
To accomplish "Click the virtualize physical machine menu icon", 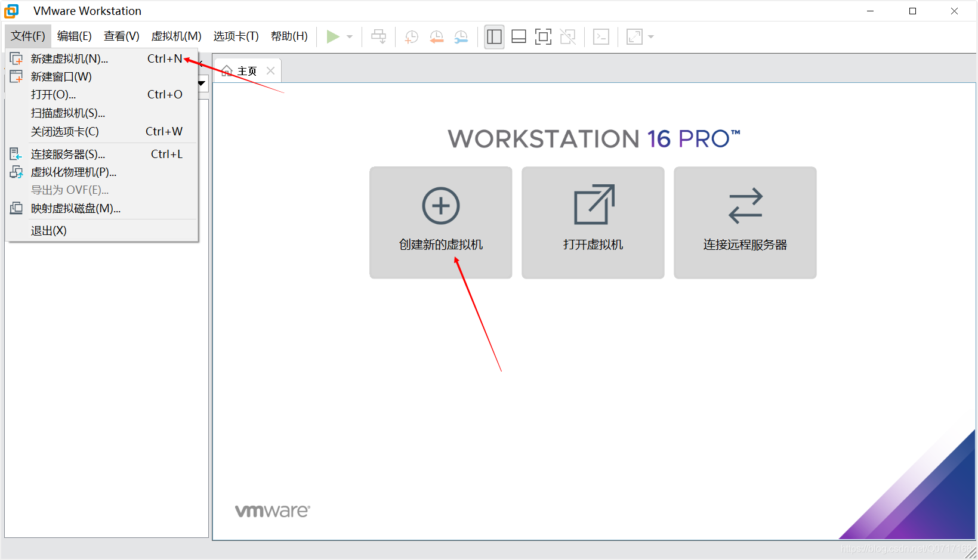I will 16,172.
